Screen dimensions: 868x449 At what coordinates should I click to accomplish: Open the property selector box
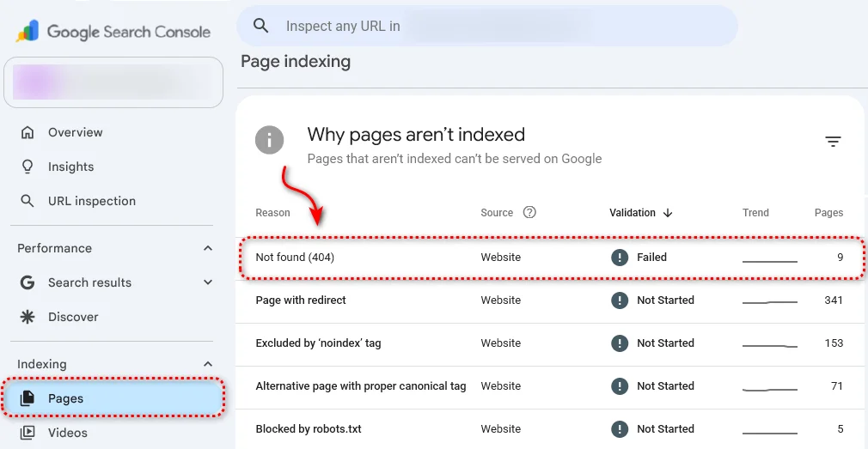pos(113,82)
